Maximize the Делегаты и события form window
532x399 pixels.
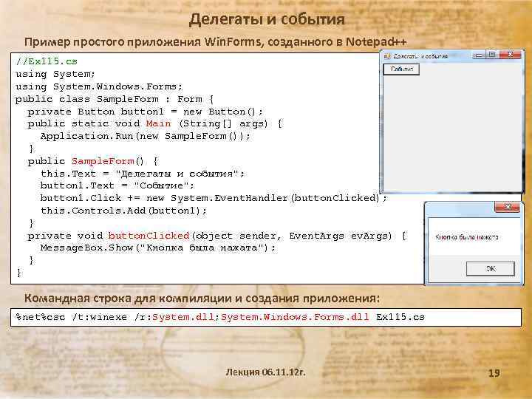[x=492, y=55]
